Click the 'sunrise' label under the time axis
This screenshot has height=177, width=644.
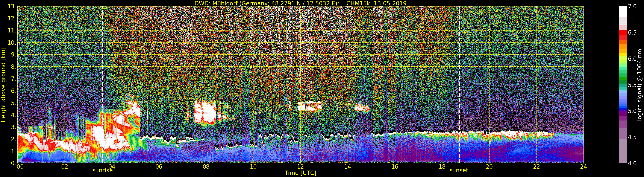tap(103, 171)
